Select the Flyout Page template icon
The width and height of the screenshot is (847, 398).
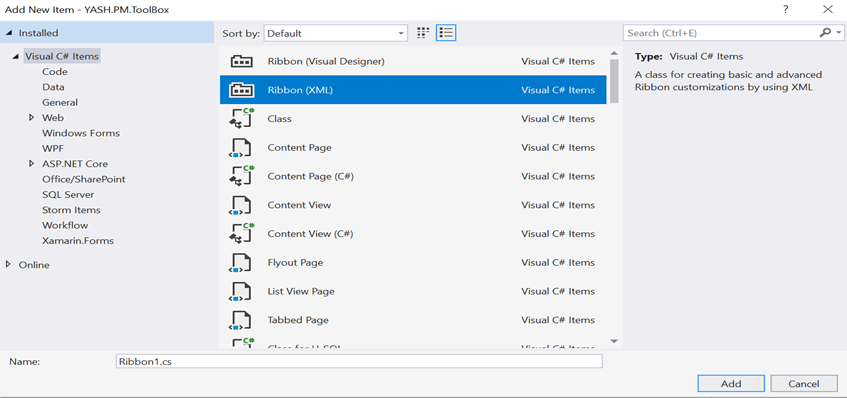click(x=241, y=262)
